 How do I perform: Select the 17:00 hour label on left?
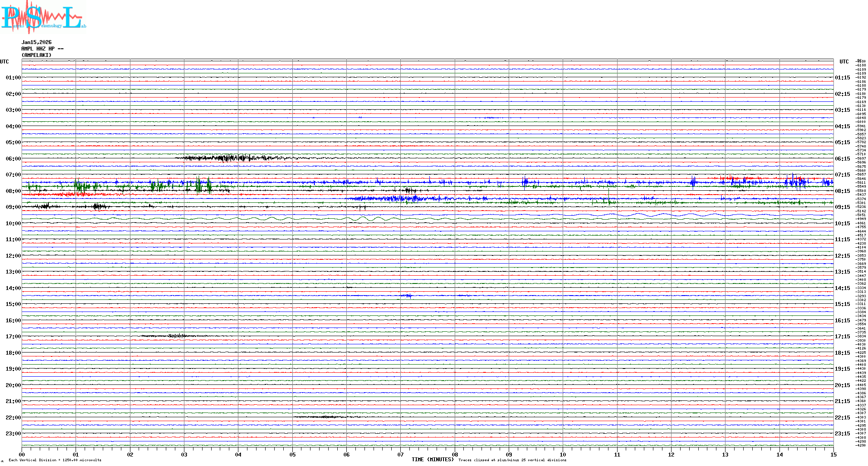click(x=13, y=337)
